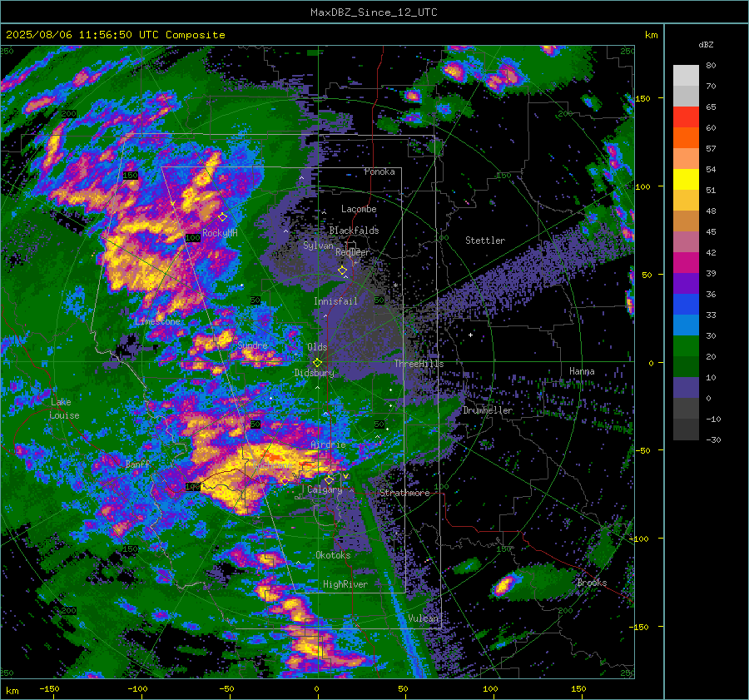749x700 pixels.
Task: Click the Stettler label
Action: [x=485, y=241]
